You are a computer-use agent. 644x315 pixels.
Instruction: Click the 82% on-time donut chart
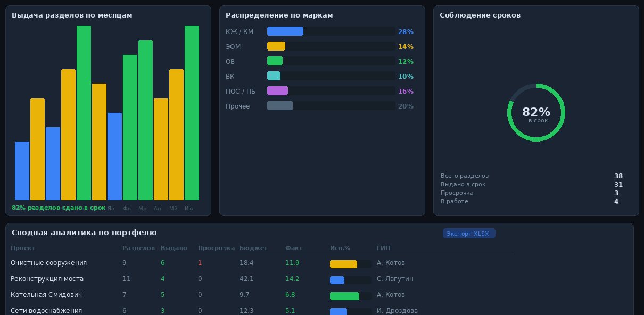536,112
